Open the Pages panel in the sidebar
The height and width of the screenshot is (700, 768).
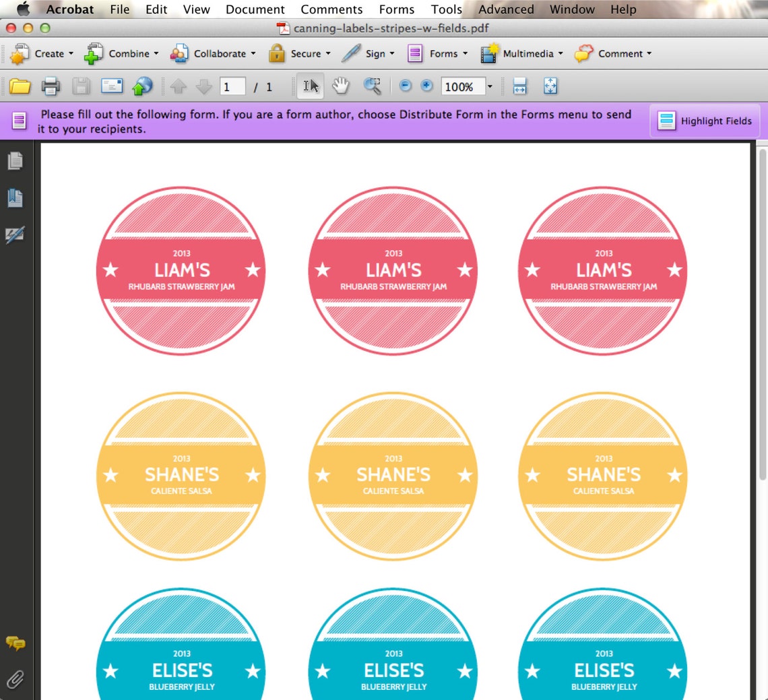point(15,160)
